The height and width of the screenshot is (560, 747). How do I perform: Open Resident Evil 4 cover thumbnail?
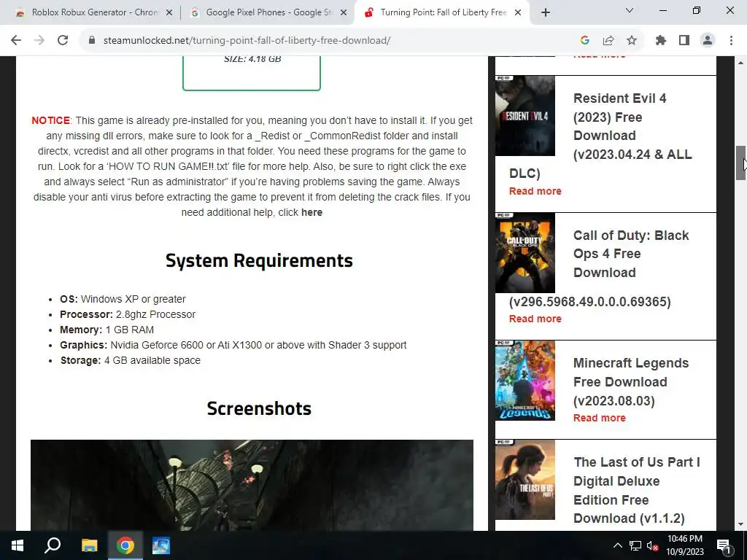tap(525, 116)
